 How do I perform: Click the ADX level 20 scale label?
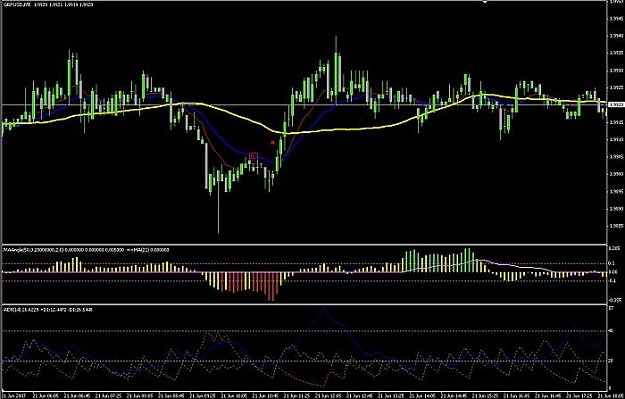[611, 361]
